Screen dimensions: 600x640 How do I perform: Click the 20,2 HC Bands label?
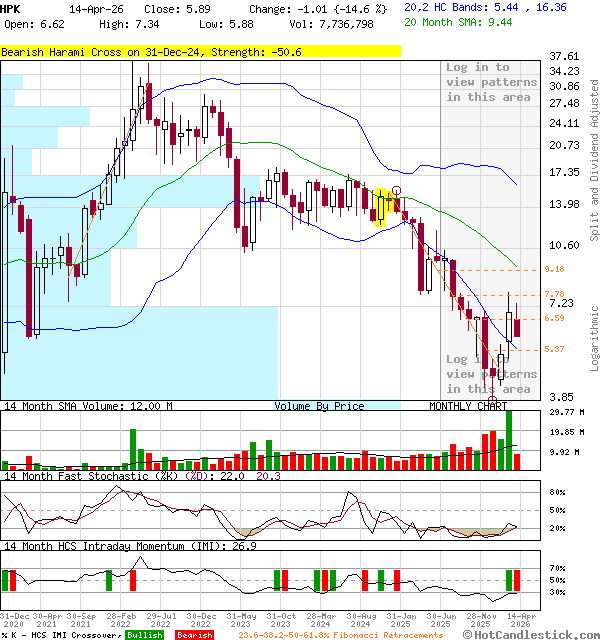[x=446, y=6]
